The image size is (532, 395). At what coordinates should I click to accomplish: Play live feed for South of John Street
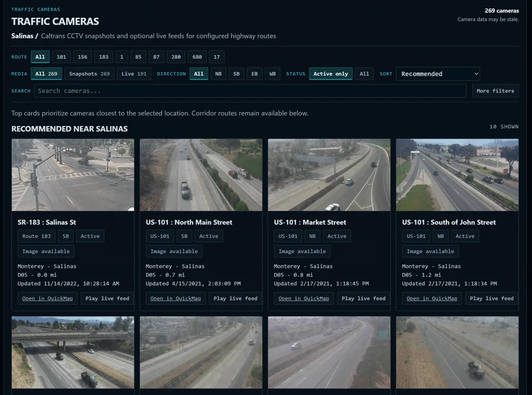point(492,298)
